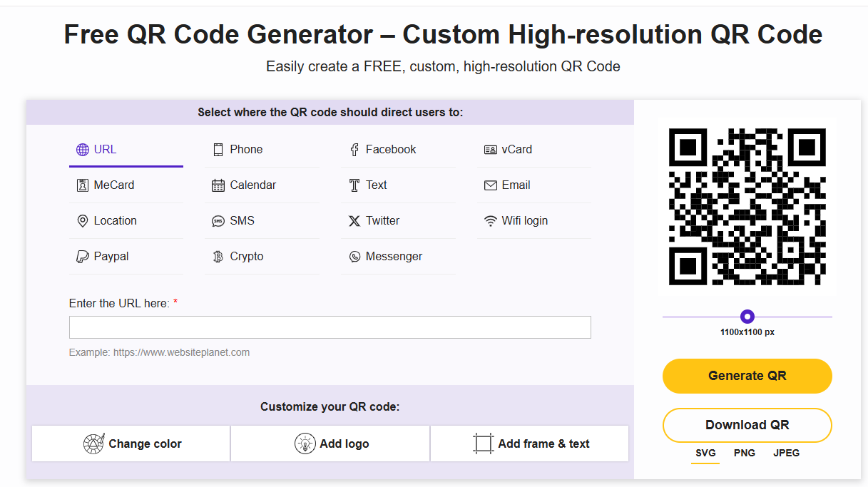Switch to the Email type

533,185
